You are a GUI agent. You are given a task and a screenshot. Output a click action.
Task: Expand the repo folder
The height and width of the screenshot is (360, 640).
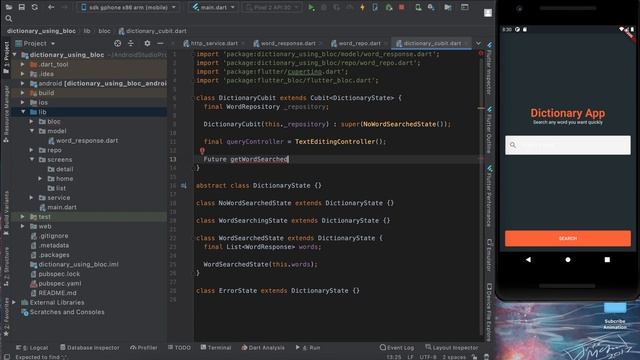[31, 150]
